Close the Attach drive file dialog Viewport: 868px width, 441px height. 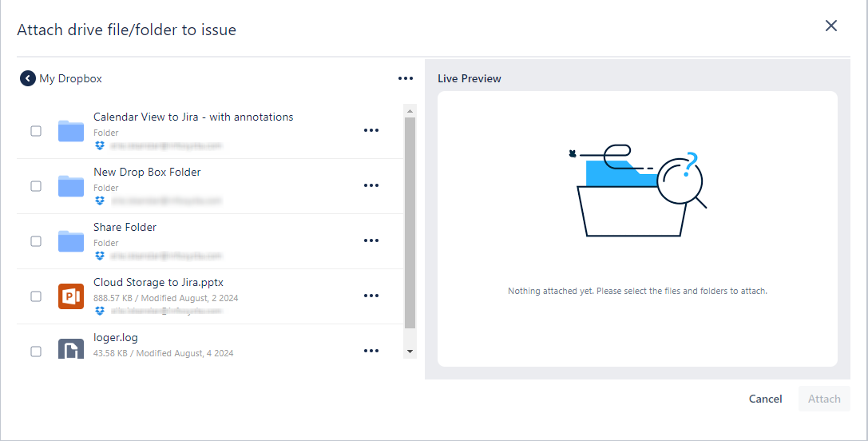(831, 26)
